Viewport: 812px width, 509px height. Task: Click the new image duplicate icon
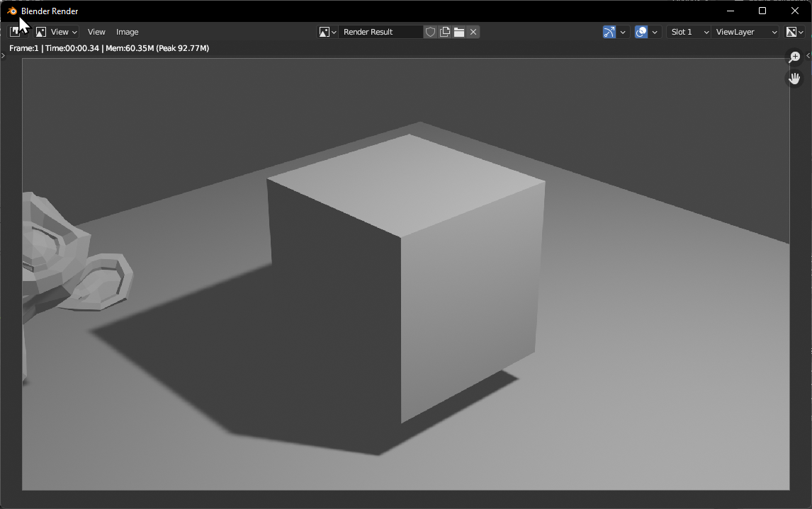[x=445, y=32]
